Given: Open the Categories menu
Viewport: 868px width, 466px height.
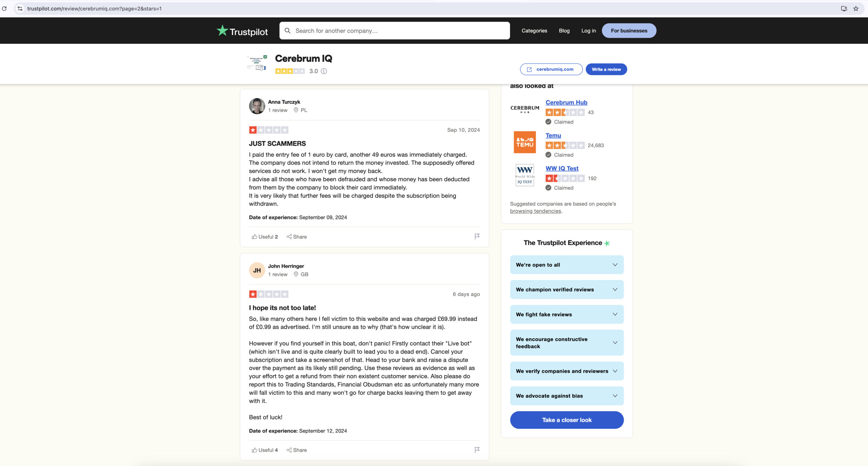Looking at the screenshot, I should [x=534, y=31].
